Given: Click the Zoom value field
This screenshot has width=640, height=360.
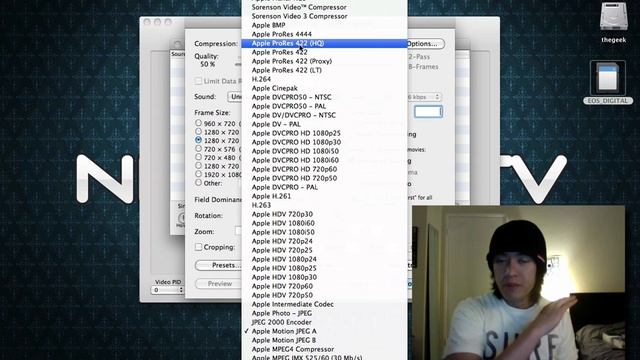Looking at the screenshot, I should click(238, 231).
